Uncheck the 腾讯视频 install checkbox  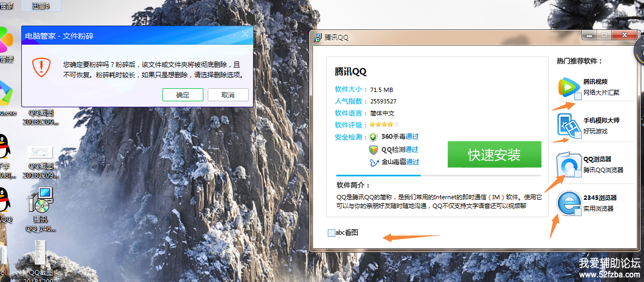click(577, 97)
